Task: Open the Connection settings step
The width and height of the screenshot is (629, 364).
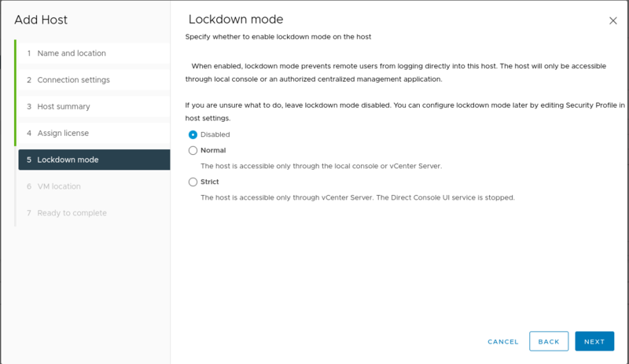Action: click(x=73, y=80)
